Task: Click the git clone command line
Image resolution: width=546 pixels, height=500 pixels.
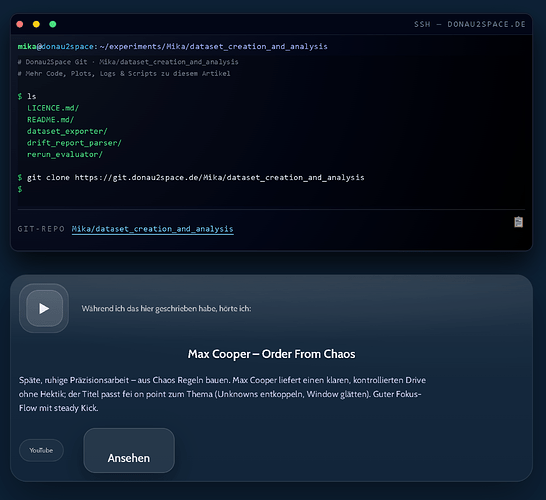Action: (191, 178)
